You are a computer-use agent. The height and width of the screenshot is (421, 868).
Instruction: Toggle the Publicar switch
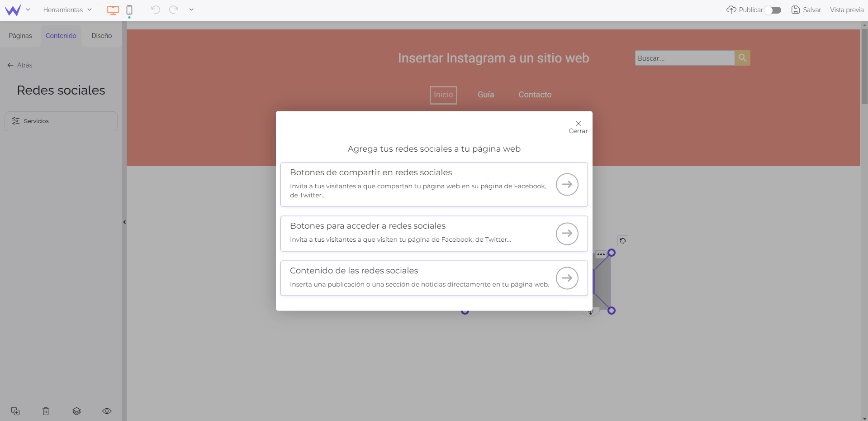point(773,10)
